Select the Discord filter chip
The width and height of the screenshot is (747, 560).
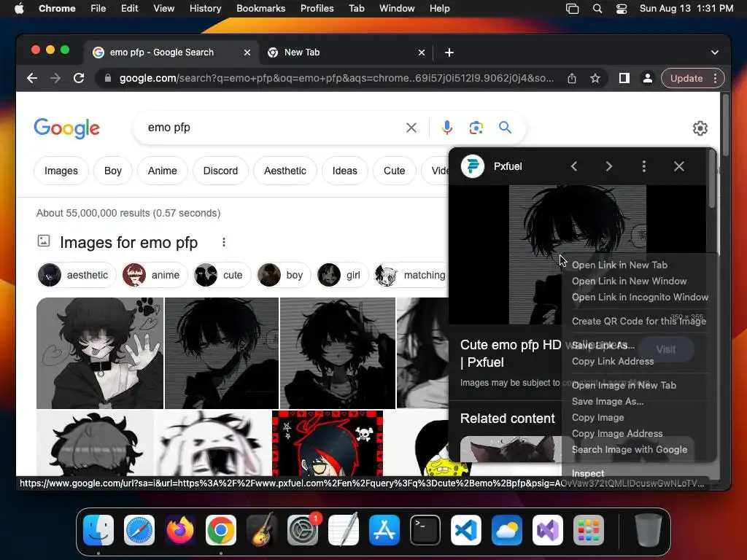tap(220, 171)
